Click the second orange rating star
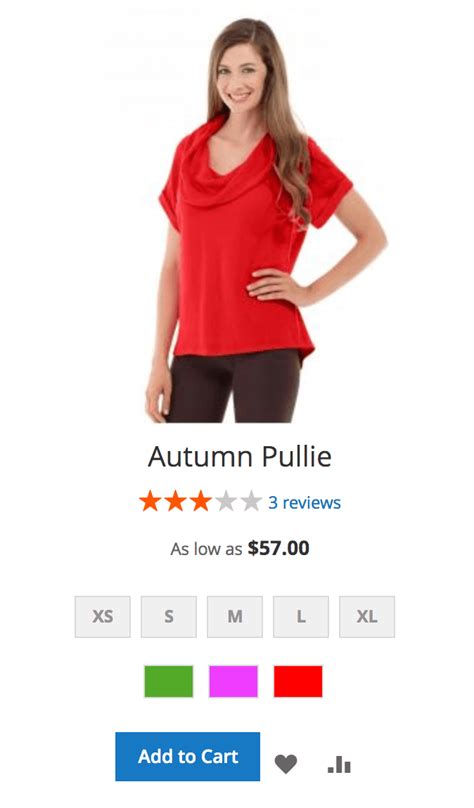Viewport: 474px width, 808px height. pyautogui.click(x=175, y=501)
